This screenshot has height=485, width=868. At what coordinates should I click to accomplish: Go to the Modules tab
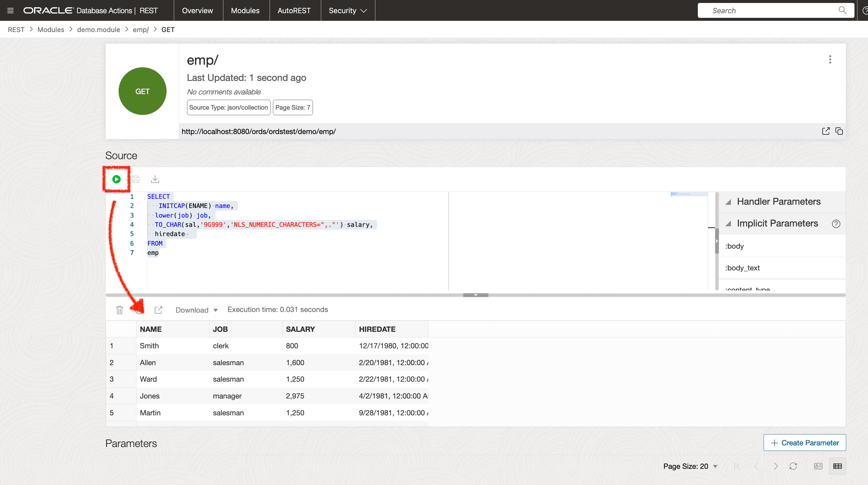(x=245, y=11)
